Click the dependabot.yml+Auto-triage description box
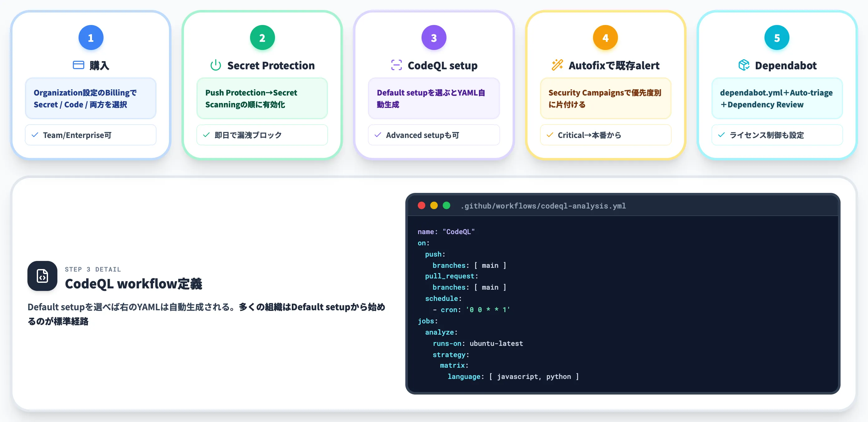868x422 pixels. 777,99
